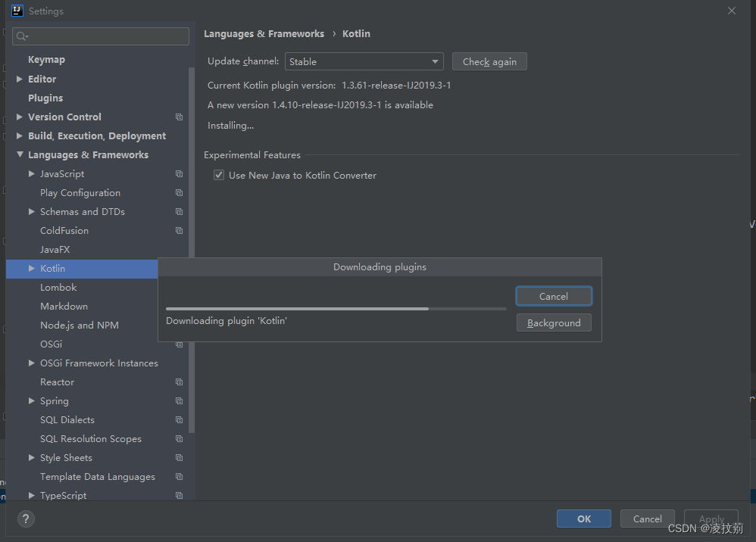
Task: Click the project-level icon beside SQL Resolution Scopes
Action: pyautogui.click(x=179, y=439)
